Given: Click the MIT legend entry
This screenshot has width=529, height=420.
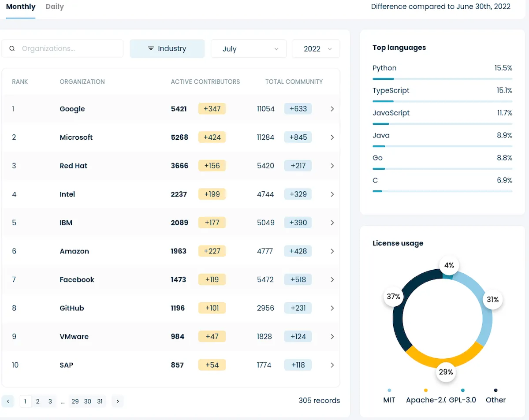Looking at the screenshot, I should pyautogui.click(x=389, y=397).
